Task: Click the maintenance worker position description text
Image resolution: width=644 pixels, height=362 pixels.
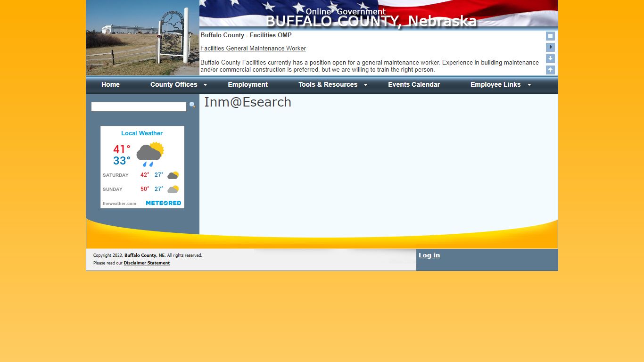Action: [x=370, y=66]
